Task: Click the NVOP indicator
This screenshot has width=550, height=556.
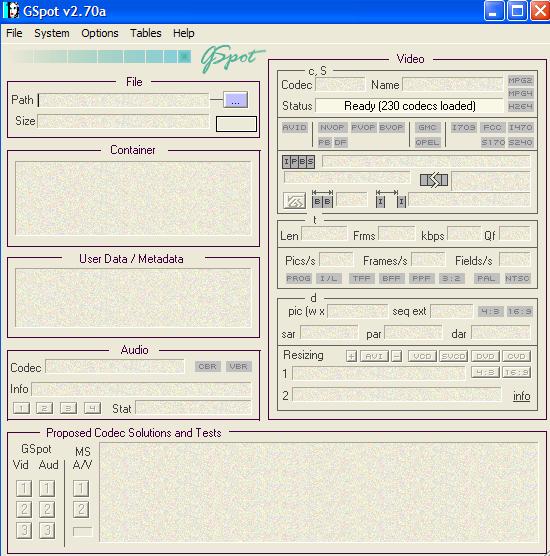Action: click(x=332, y=127)
